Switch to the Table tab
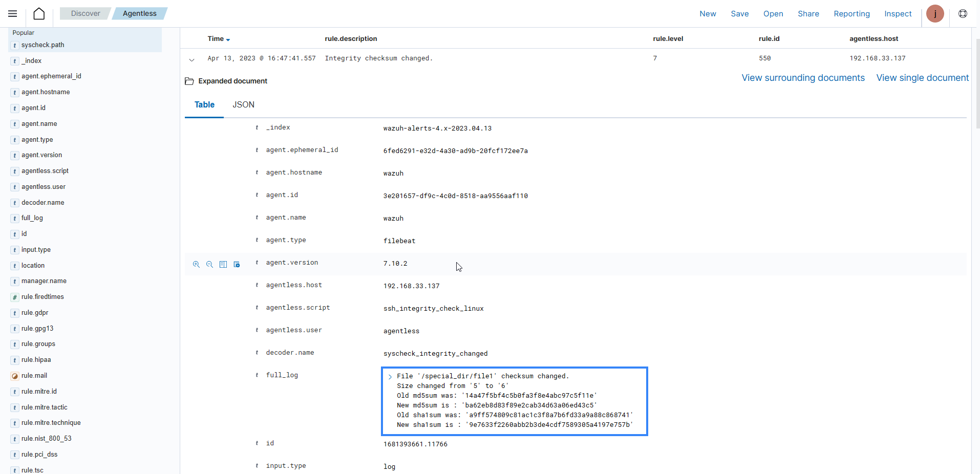 [204, 104]
